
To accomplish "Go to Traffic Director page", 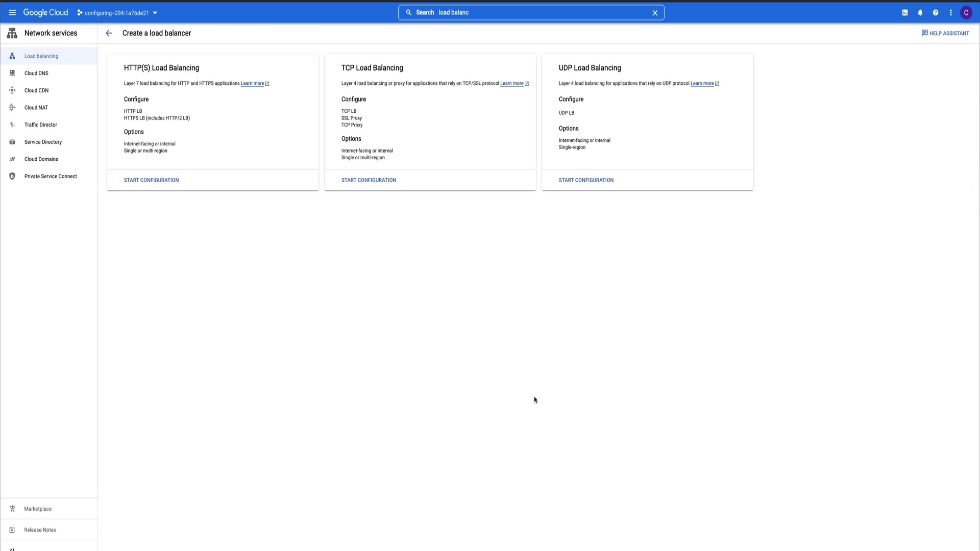I will [x=41, y=125].
